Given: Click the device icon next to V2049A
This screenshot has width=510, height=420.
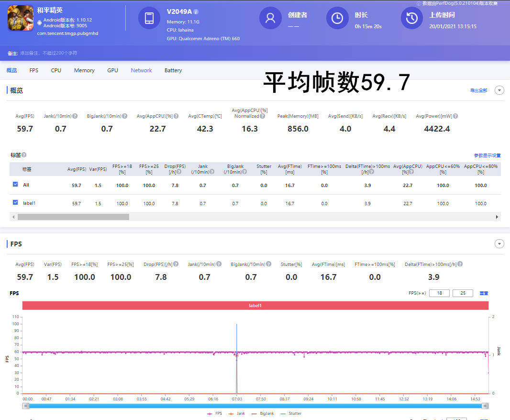Looking at the screenshot, I should 149,19.
